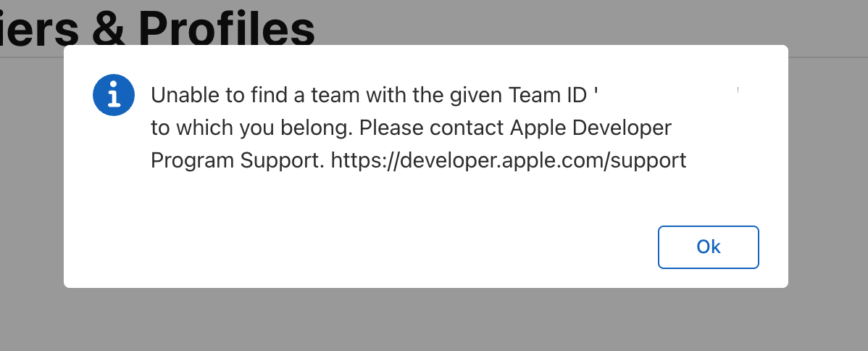Click the 'Unable to find a team' sentence
Image resolution: width=868 pixels, height=351 pixels.
(374, 96)
